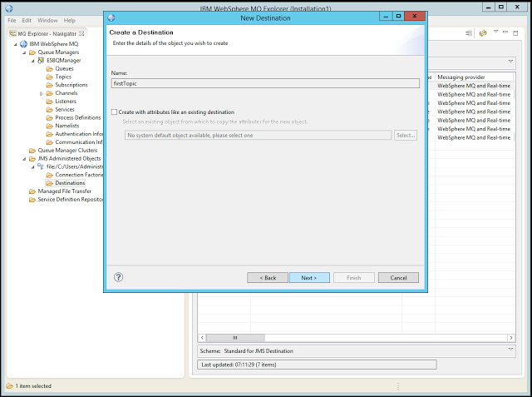Open the Scheme dropdown arrow
The height and width of the screenshot is (397, 532).
(x=510, y=349)
